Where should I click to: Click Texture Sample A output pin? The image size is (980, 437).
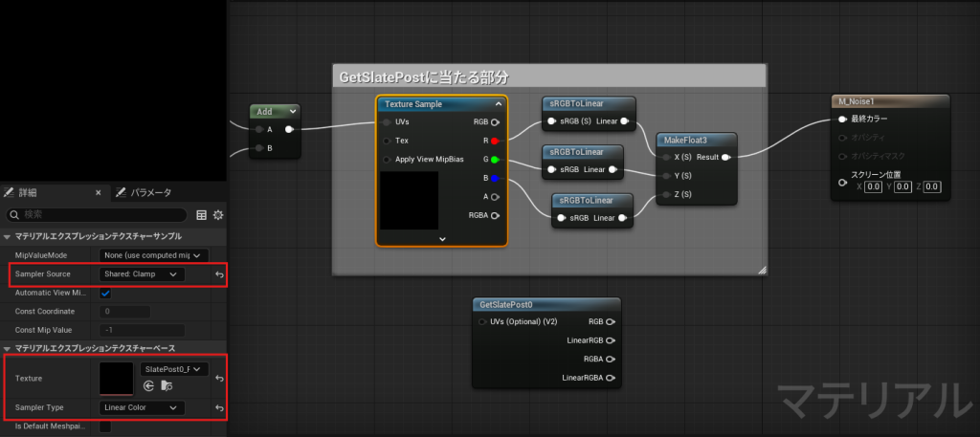pyautogui.click(x=495, y=197)
